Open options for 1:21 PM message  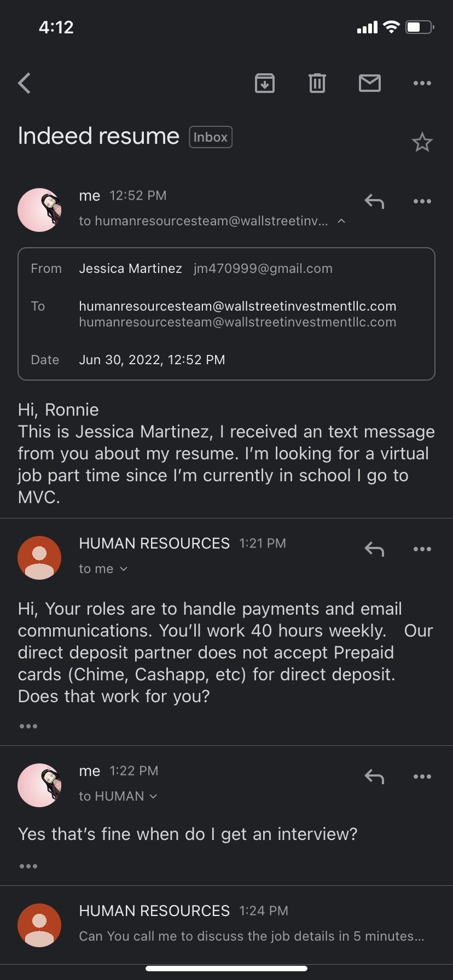(422, 549)
